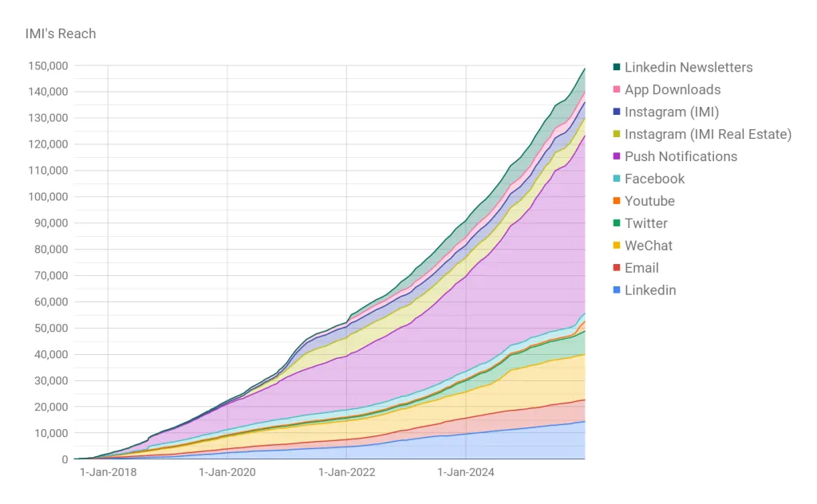Click the Instagram (IMI Real Estate) legend entry
Image resolution: width=817 pixels, height=504 pixels.
click(x=708, y=135)
